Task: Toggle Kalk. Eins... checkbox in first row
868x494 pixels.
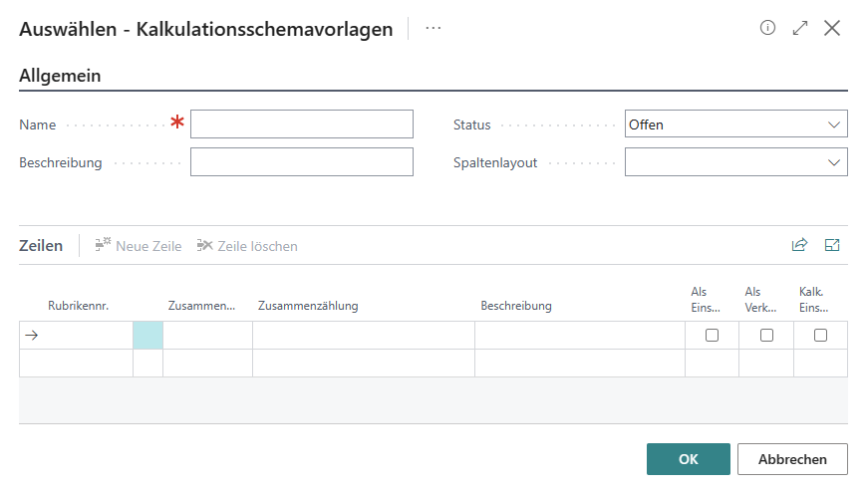Action: [x=820, y=336]
